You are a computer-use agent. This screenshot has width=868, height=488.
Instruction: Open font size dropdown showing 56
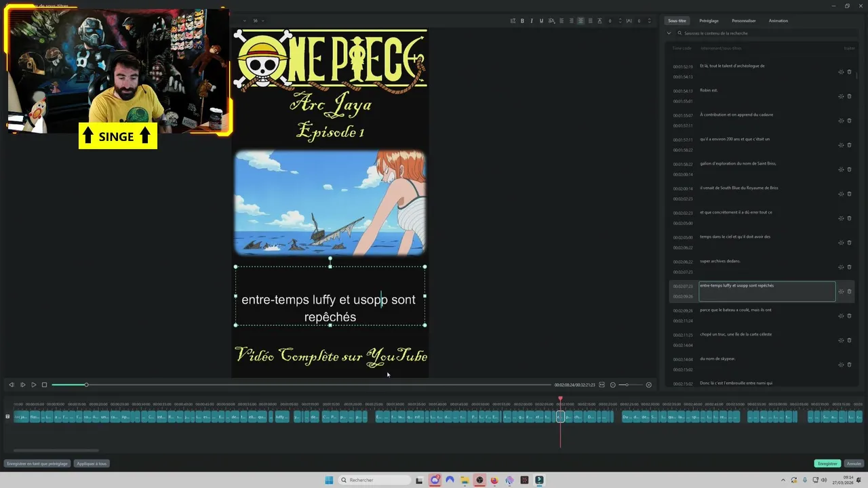tap(259, 21)
